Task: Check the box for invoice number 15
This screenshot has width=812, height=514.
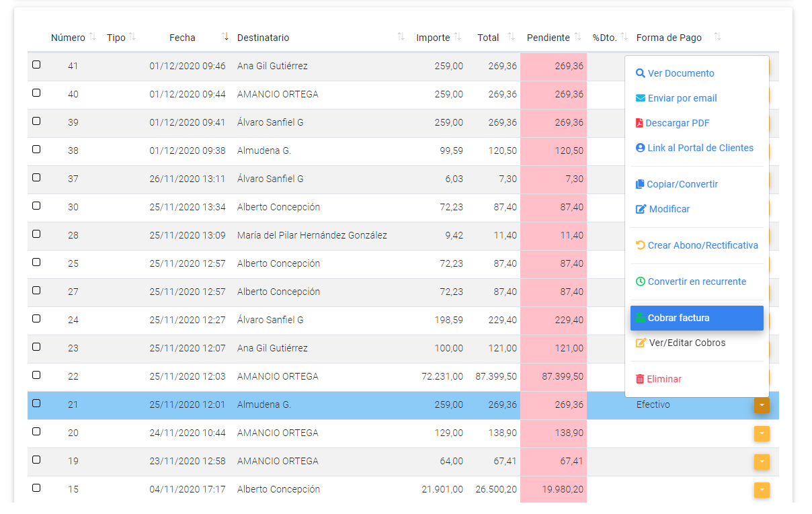Action: [x=36, y=488]
